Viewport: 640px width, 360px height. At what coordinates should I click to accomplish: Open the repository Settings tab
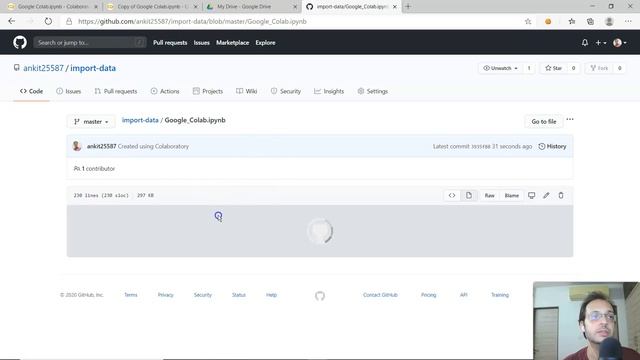tap(373, 91)
